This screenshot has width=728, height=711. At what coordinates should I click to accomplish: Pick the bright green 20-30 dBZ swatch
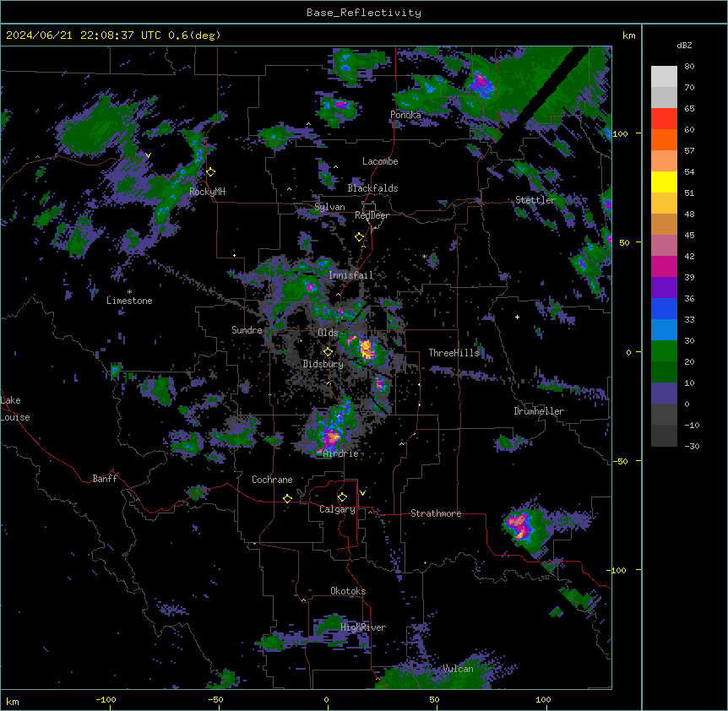pyautogui.click(x=664, y=351)
